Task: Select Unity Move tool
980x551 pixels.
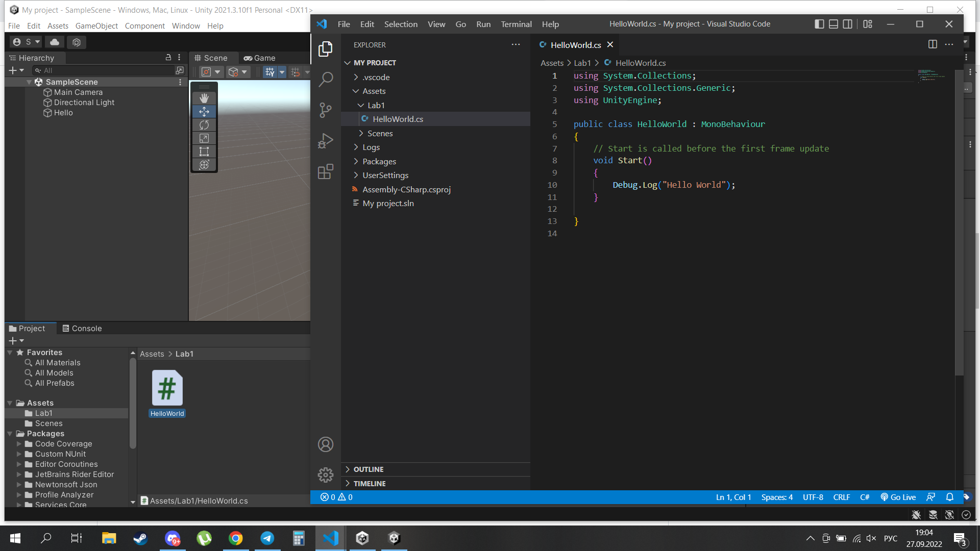Action: click(x=204, y=111)
